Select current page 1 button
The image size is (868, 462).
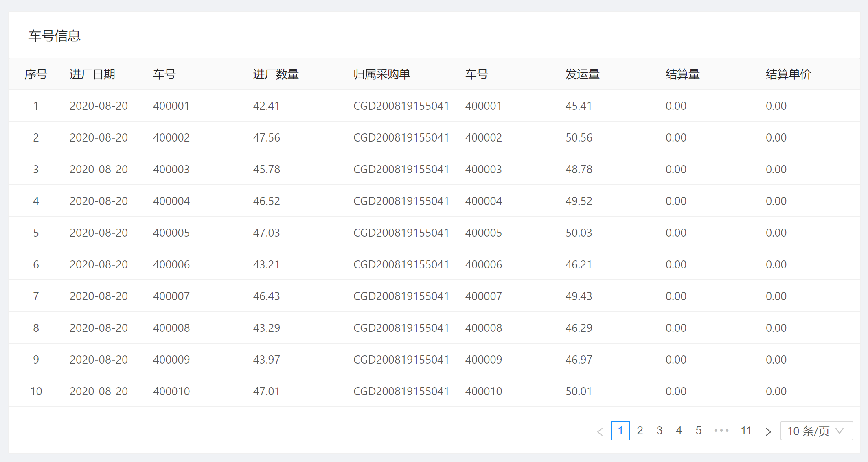tap(620, 431)
